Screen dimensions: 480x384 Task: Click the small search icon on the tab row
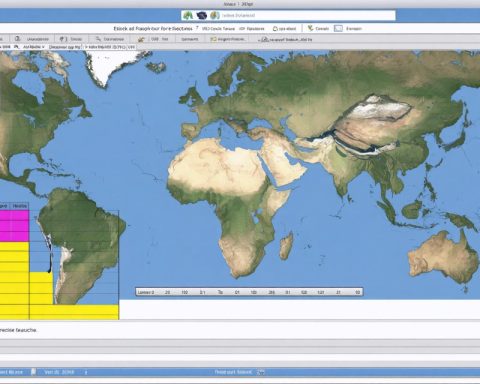click(16, 47)
